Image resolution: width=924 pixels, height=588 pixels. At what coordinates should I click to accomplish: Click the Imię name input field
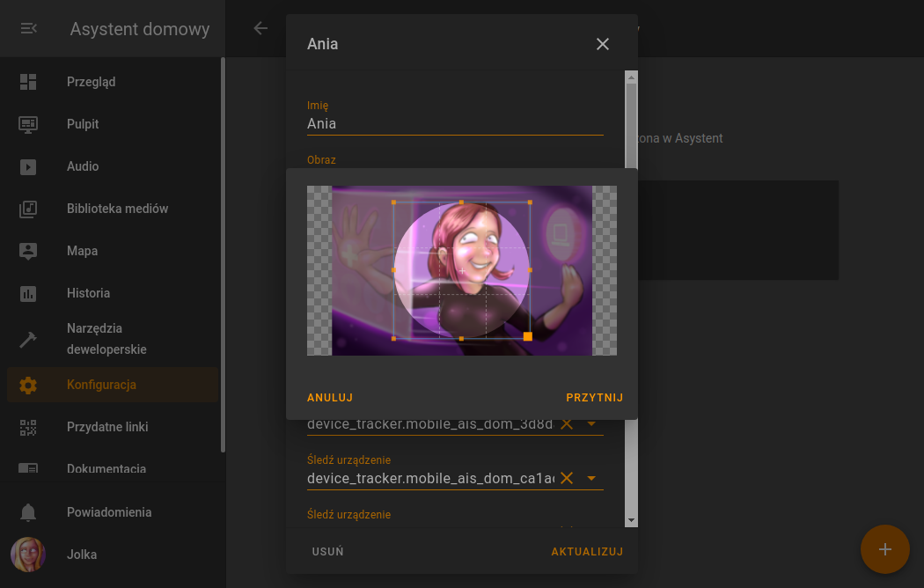pyautogui.click(x=455, y=124)
